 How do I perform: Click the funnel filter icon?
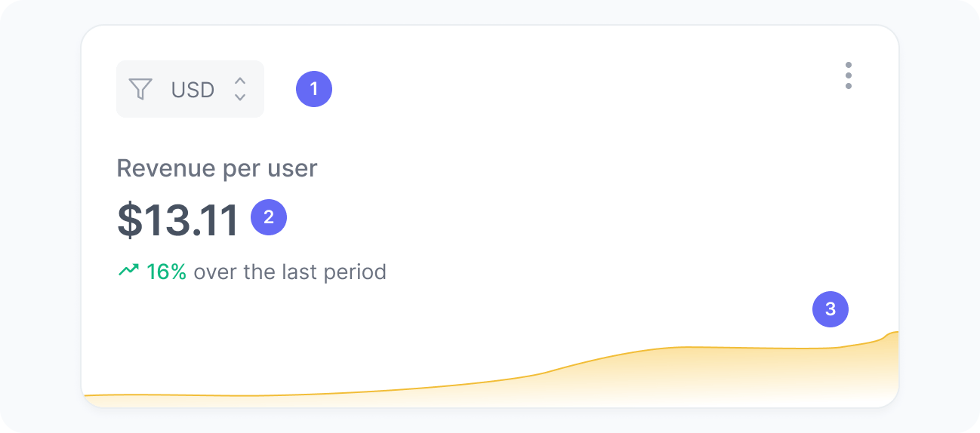(140, 89)
